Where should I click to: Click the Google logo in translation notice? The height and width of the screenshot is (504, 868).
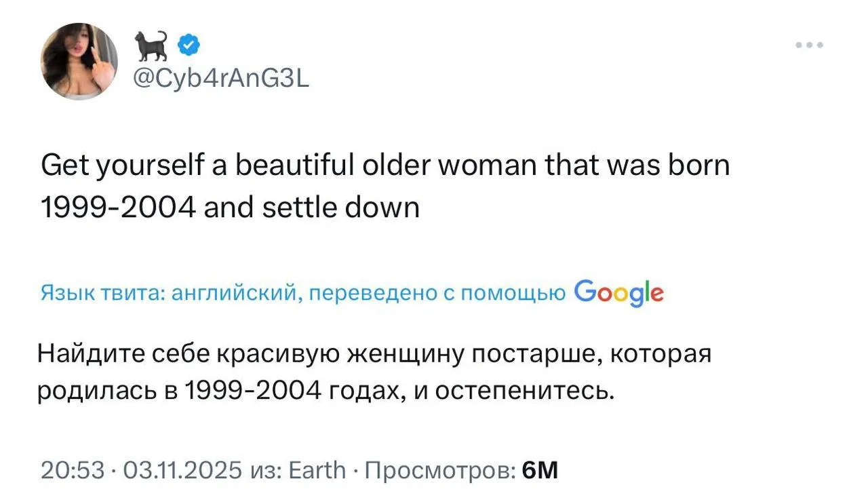coord(618,292)
